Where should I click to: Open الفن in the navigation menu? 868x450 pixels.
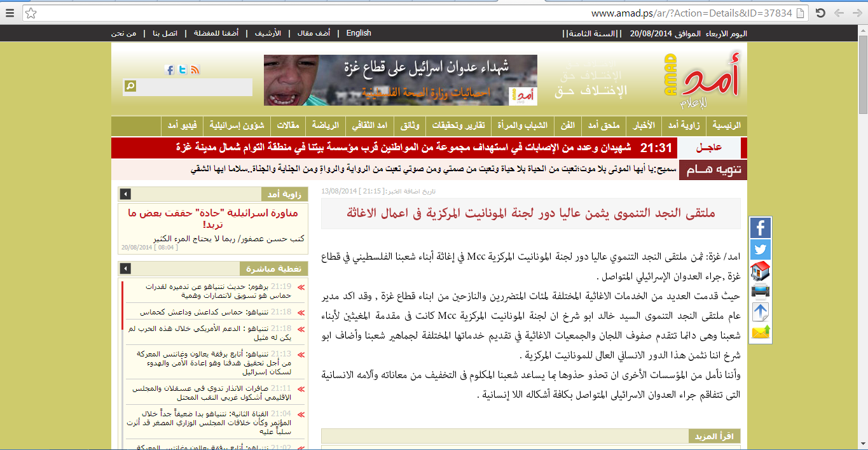(x=568, y=125)
